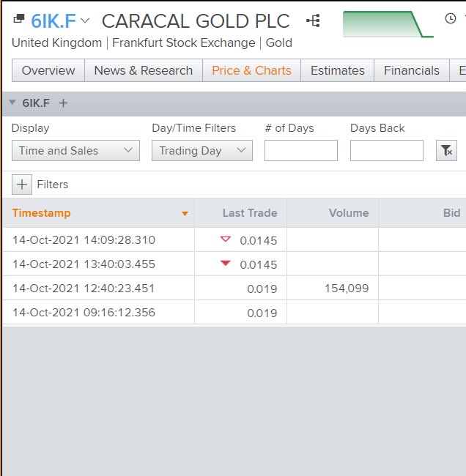Select the 14-Oct-2021 14:09:28.310 row timestamp
Viewport: 466px width, 476px height.
pyautogui.click(x=84, y=240)
